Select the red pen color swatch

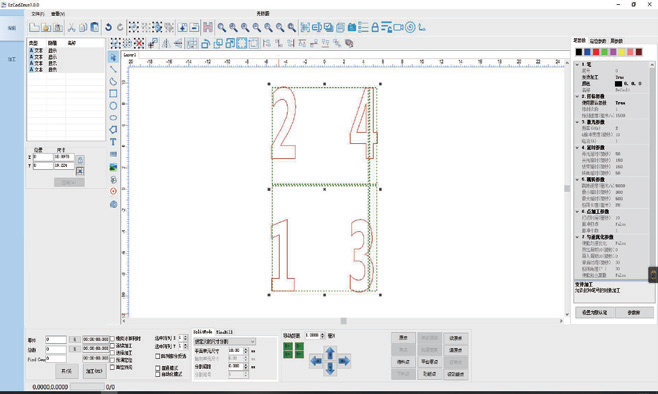pyautogui.click(x=596, y=52)
